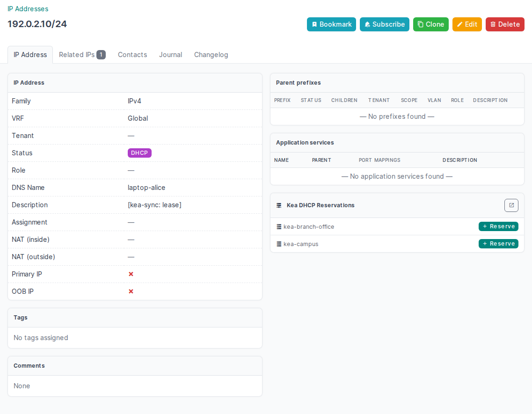Screen dimensions: 532x414
Task: Click the DNS name value laptop-alice
Action: pyautogui.click(x=146, y=188)
